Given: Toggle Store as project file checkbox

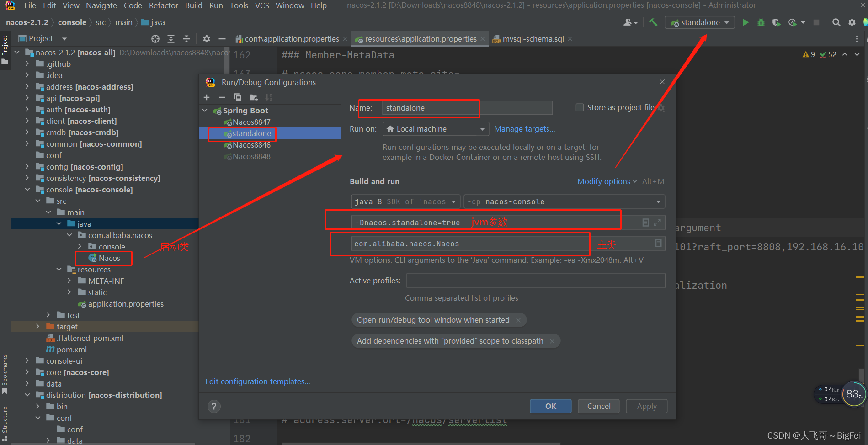Looking at the screenshot, I should (x=580, y=108).
